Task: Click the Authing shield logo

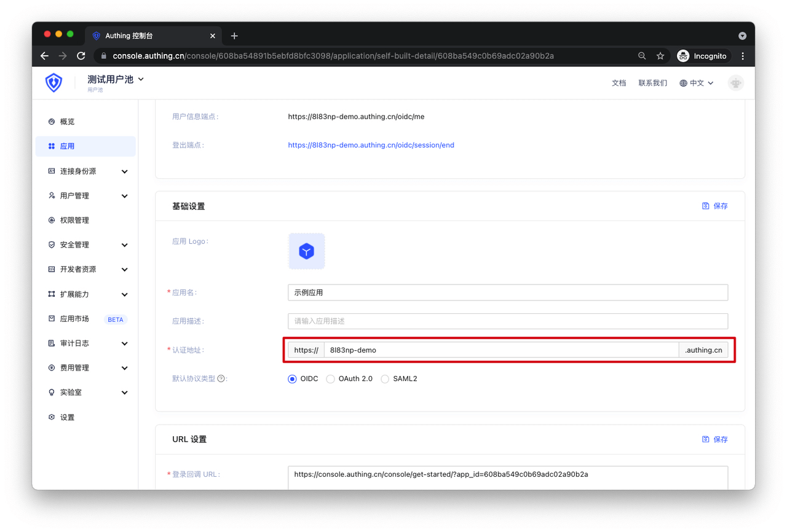Action: [54, 83]
